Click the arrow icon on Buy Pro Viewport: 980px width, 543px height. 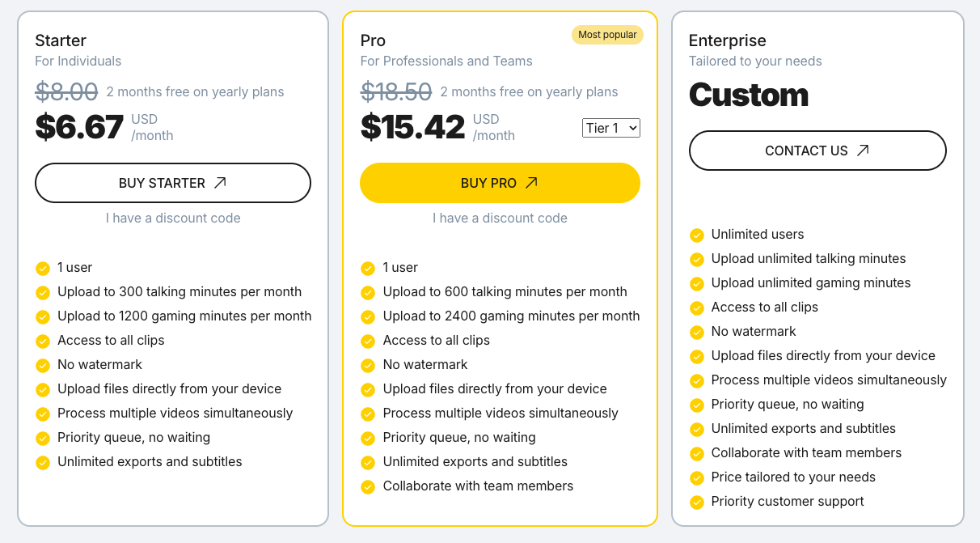(531, 183)
